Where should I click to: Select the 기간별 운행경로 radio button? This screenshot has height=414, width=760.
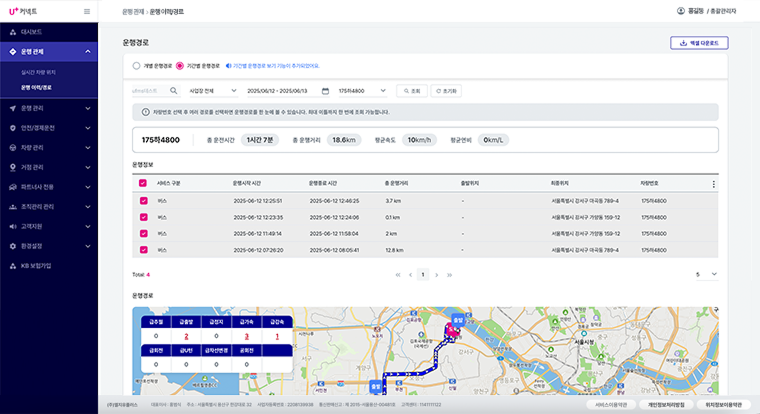click(x=180, y=66)
